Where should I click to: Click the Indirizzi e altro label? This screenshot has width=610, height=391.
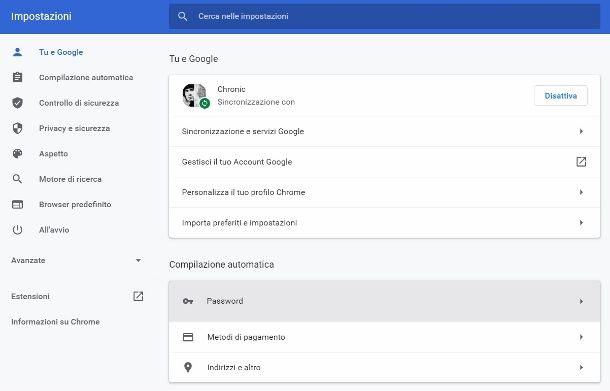pyautogui.click(x=234, y=367)
